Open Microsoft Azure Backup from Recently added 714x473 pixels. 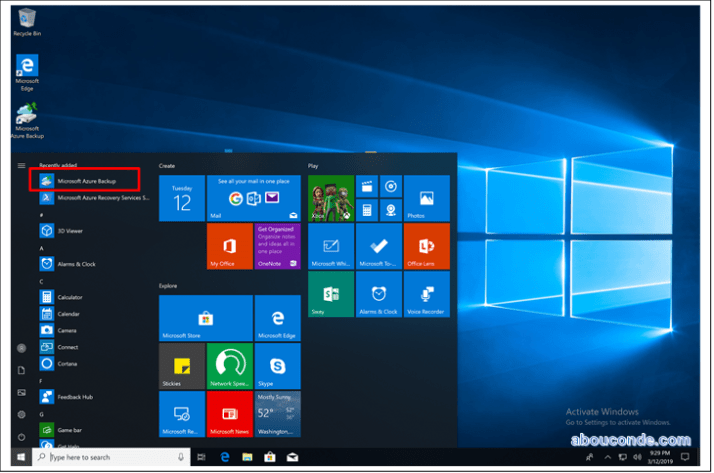click(x=86, y=181)
